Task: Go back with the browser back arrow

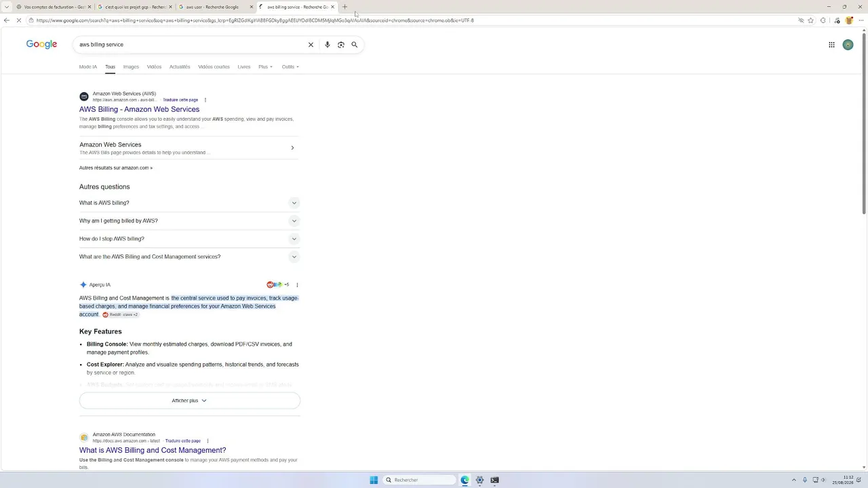Action: pyautogui.click(x=7, y=20)
